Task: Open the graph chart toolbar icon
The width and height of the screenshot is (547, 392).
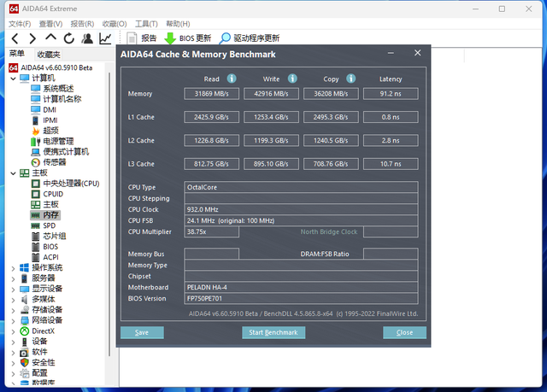Action: pos(105,38)
